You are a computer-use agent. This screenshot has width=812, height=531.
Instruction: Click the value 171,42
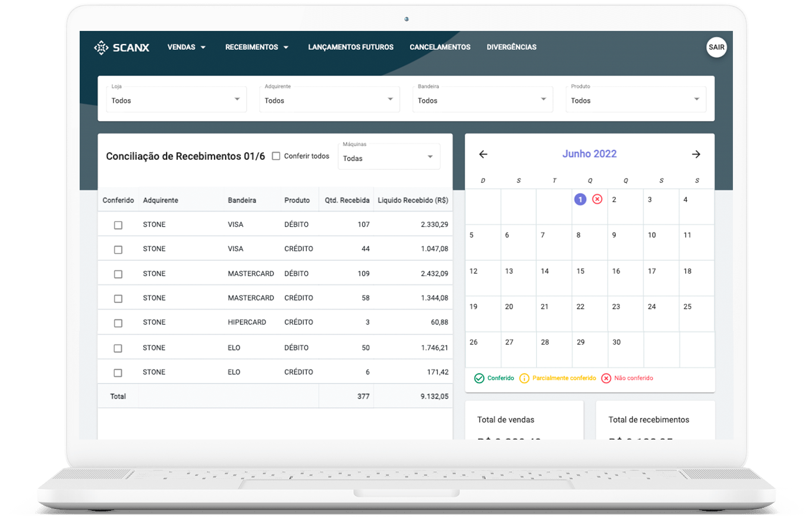pyautogui.click(x=438, y=372)
